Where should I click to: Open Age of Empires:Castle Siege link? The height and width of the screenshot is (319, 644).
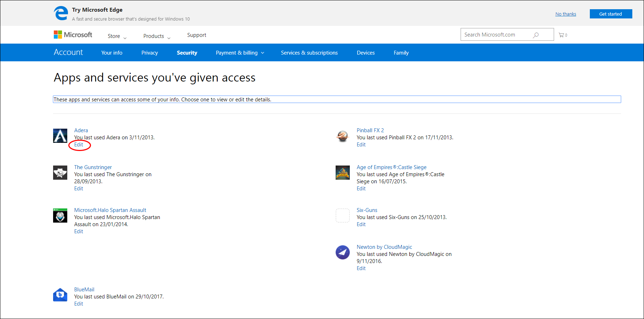[x=392, y=167]
